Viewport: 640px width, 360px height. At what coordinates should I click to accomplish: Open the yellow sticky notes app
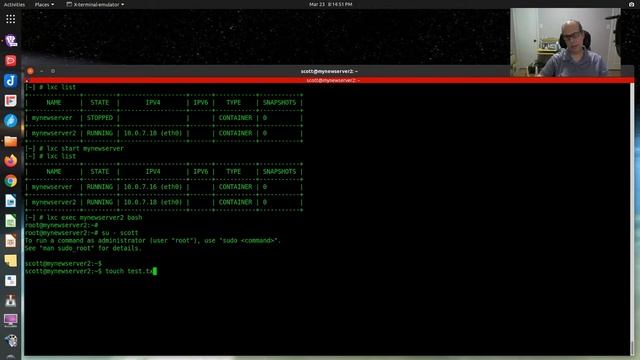coord(11,261)
